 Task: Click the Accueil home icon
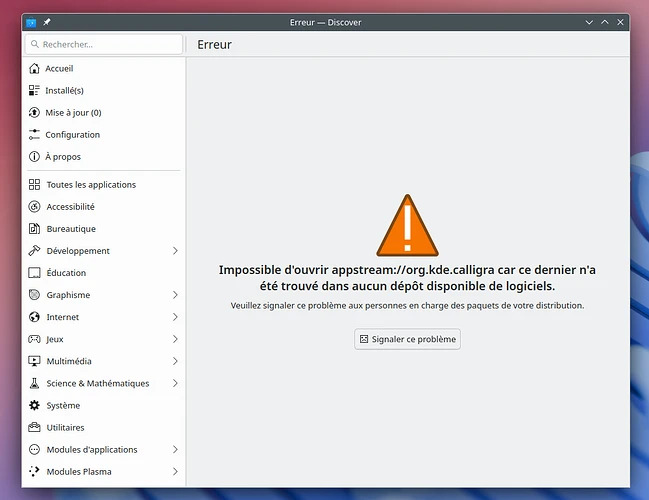(34, 69)
